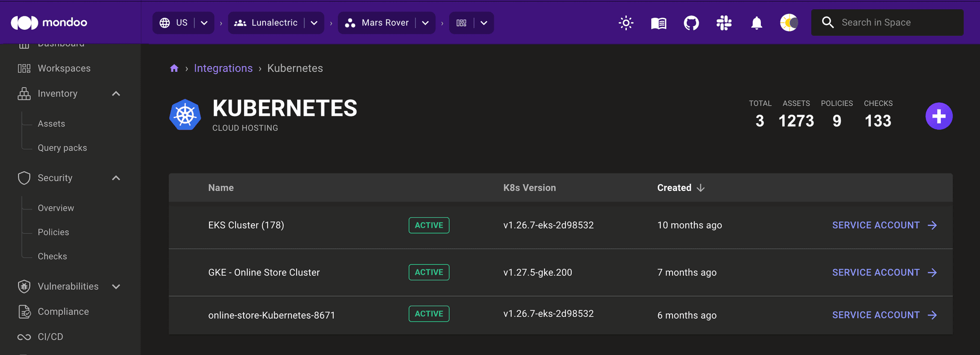Image resolution: width=980 pixels, height=355 pixels.
Task: Expand the Lunalectric dropdown arrow
Action: point(314,23)
